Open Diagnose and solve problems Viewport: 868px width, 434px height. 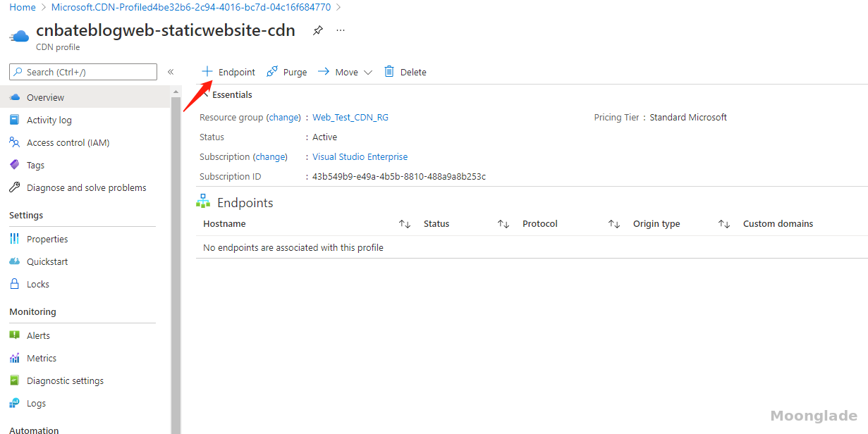[85, 187]
